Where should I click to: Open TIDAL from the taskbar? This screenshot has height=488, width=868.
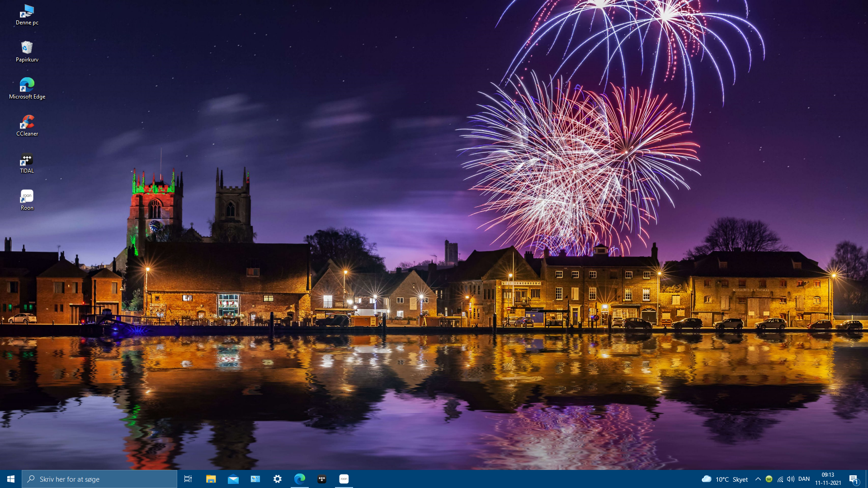(322, 479)
